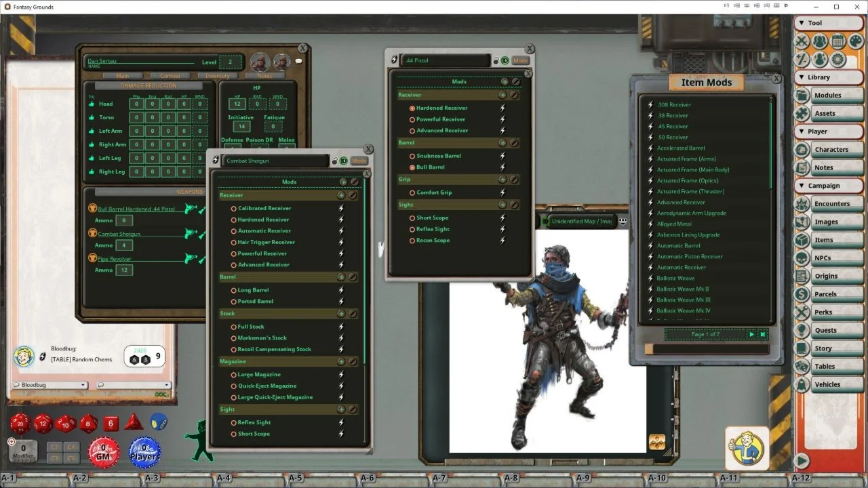Click the Mods tab on Combat Shotgun window
This screenshot has height=488, width=868.
point(359,161)
